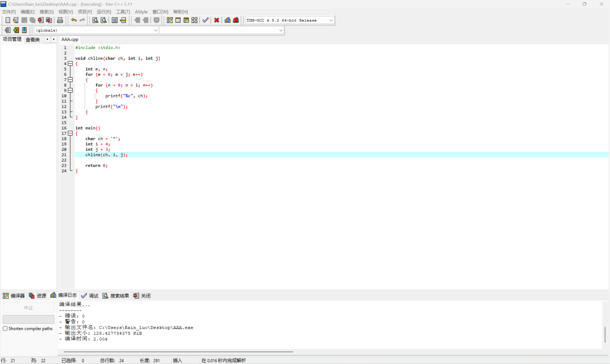Screen dimensions: 610x364
Task: Open the 运行[R] menu
Action: click(x=104, y=12)
